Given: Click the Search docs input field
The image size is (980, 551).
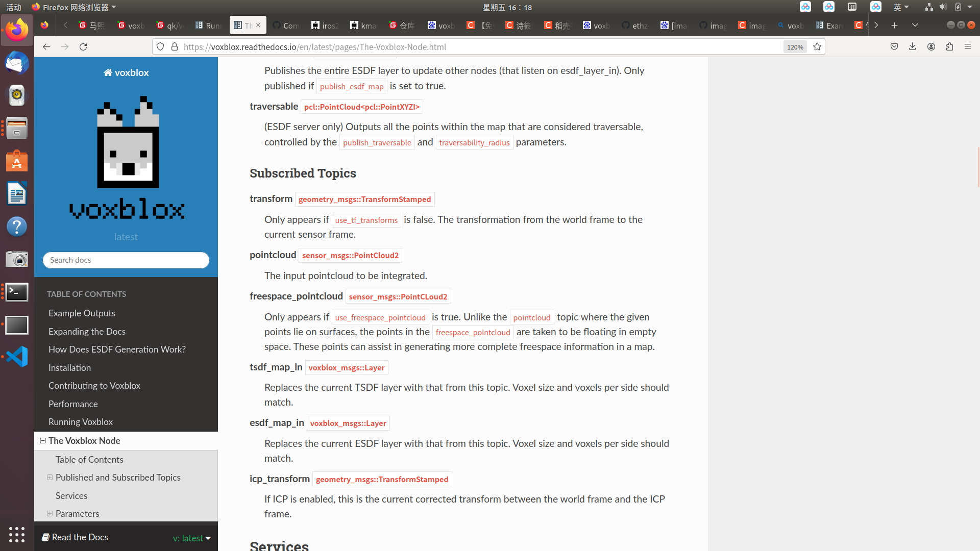Looking at the screenshot, I should point(126,260).
